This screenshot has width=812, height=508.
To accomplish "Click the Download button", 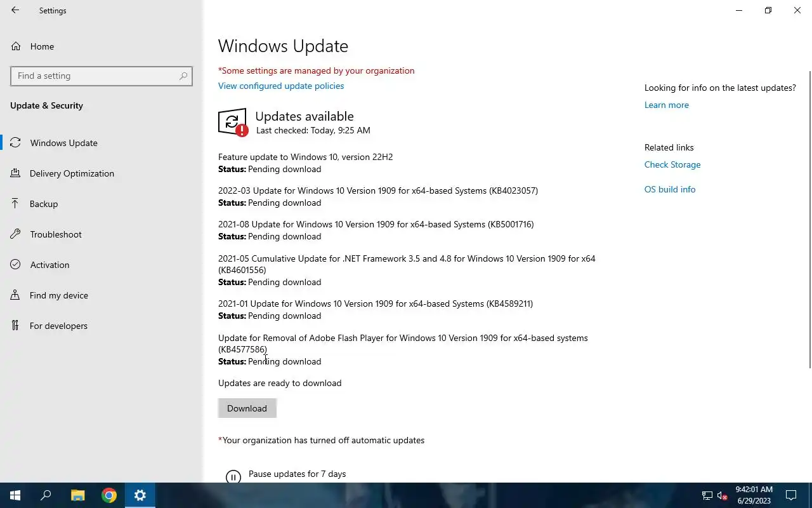I will [247, 408].
